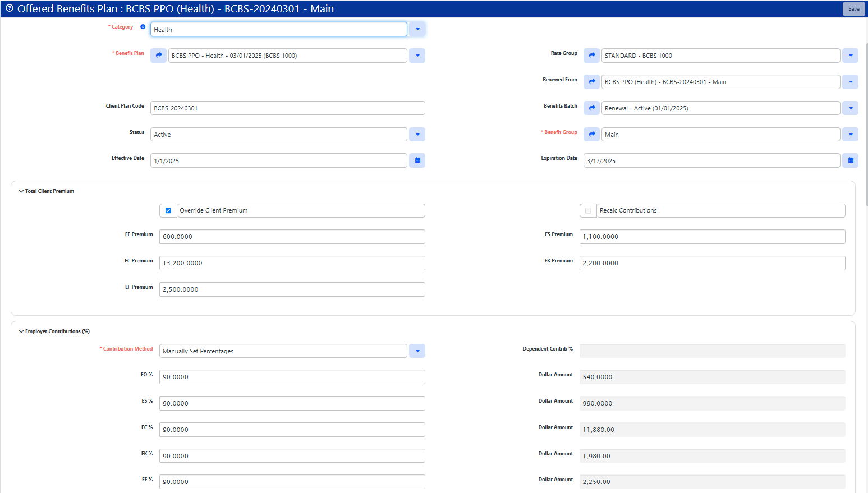
Task: Click inside the Client Plan Code field
Action: tap(287, 108)
